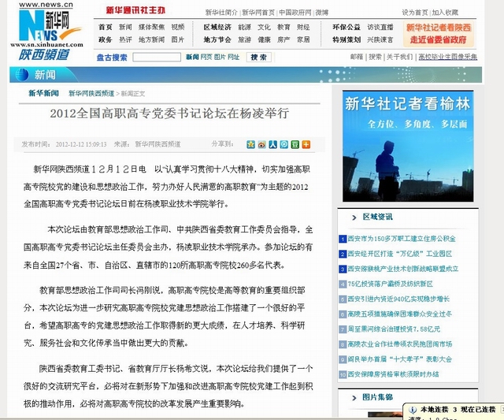The width and height of the screenshot is (504, 420).
Task: Select 网页 search type option
Action: (206, 58)
